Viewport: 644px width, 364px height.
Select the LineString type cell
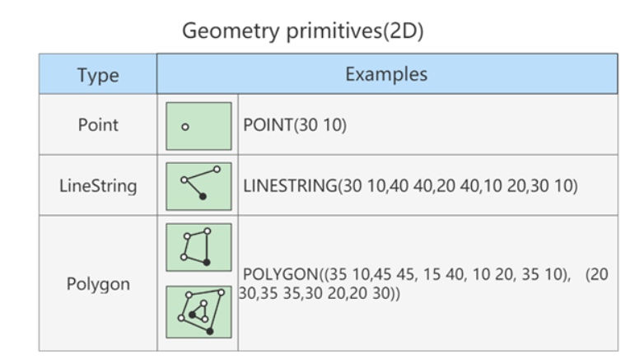click(98, 185)
